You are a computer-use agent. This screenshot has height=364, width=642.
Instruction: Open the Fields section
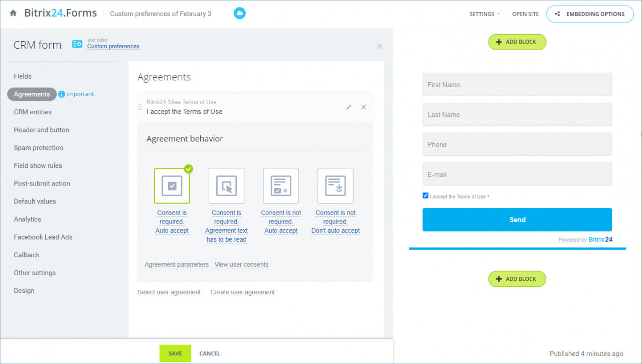(23, 76)
